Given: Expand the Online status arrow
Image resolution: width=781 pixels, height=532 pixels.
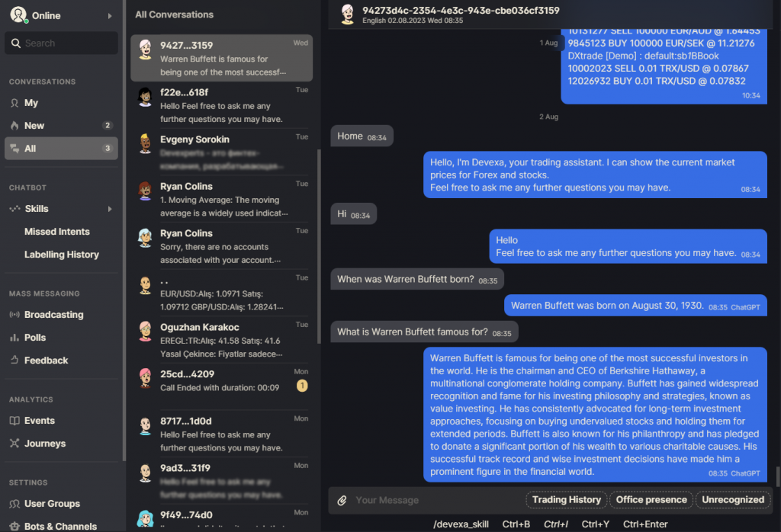Looking at the screenshot, I should tap(110, 16).
